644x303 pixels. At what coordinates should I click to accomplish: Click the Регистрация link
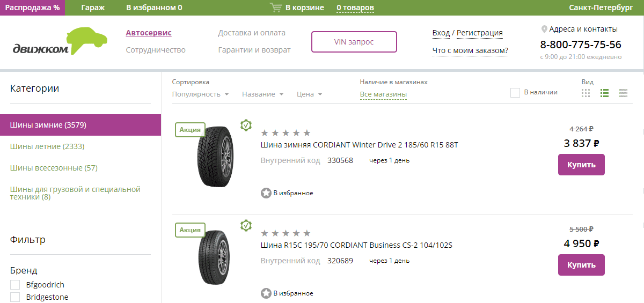[480, 33]
